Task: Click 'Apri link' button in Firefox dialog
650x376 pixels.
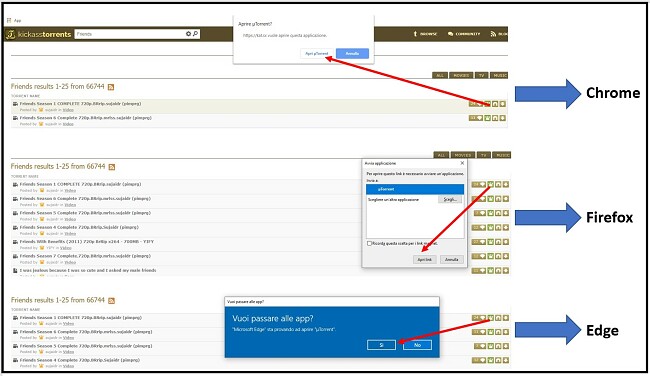Action: [424, 260]
